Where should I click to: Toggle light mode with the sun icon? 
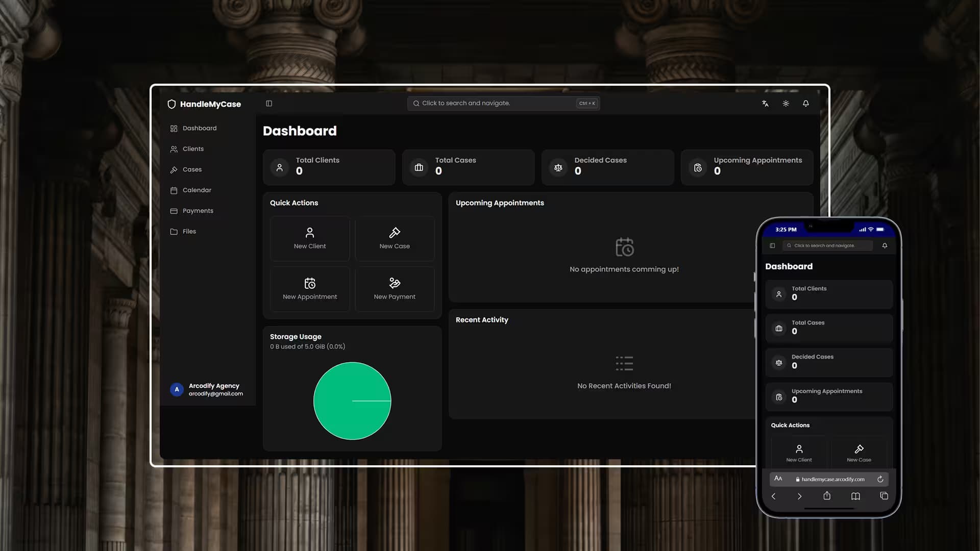[786, 103]
